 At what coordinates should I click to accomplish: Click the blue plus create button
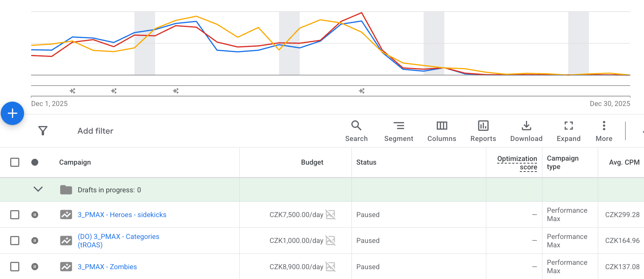pyautogui.click(x=12, y=113)
